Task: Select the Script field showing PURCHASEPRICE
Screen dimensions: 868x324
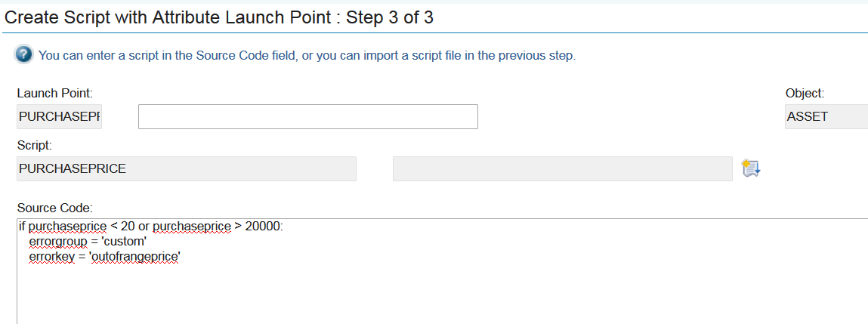Action: click(186, 169)
